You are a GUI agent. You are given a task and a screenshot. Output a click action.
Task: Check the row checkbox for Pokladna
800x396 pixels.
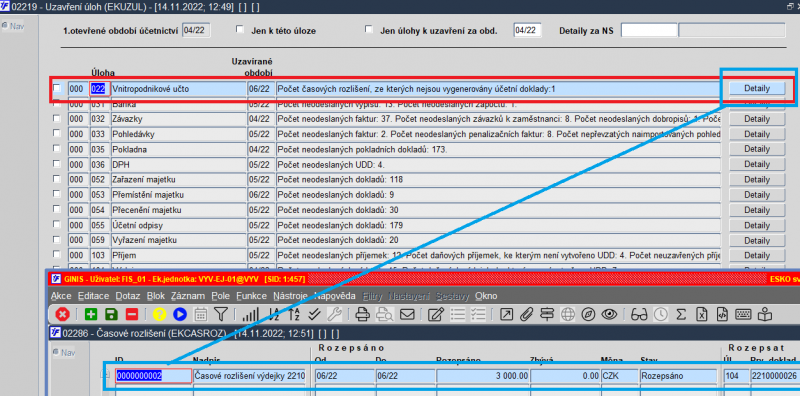point(57,149)
